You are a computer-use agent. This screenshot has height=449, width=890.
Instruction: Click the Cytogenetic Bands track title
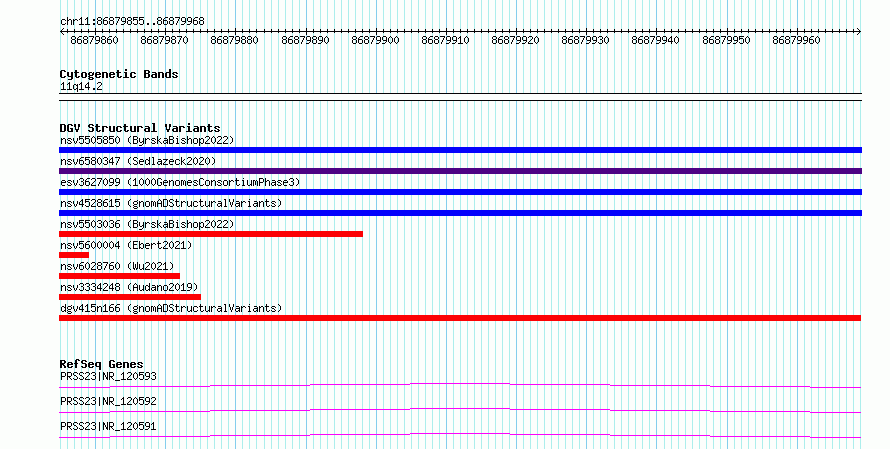coord(119,74)
